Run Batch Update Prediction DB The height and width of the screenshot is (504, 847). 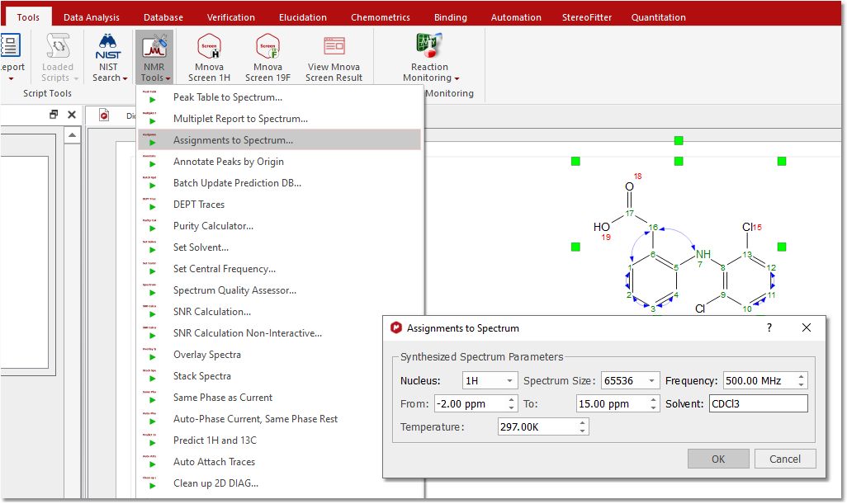pos(279,183)
